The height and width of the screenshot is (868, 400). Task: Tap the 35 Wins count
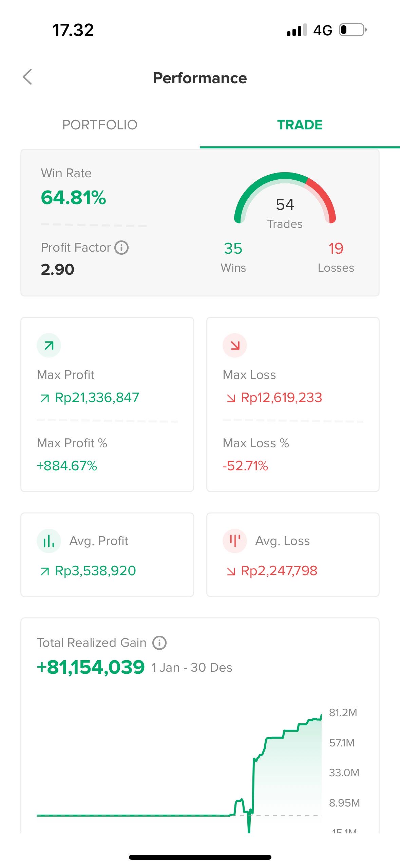pyautogui.click(x=233, y=249)
